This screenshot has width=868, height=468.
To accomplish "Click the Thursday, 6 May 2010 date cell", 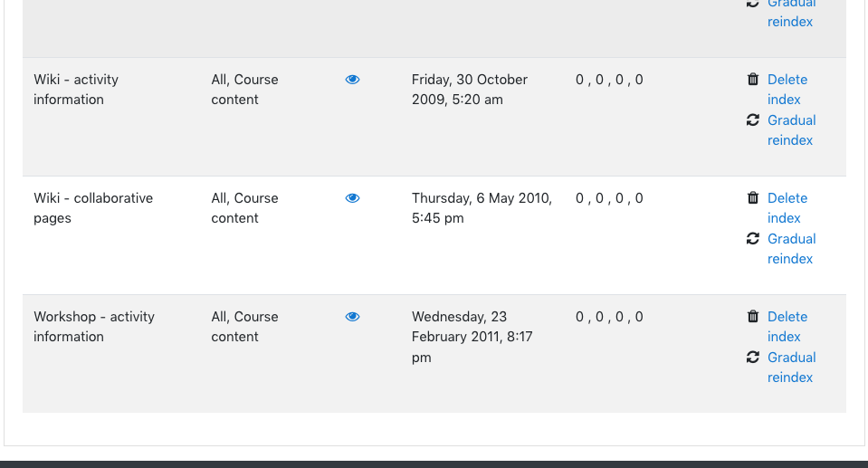I will click(x=482, y=207).
